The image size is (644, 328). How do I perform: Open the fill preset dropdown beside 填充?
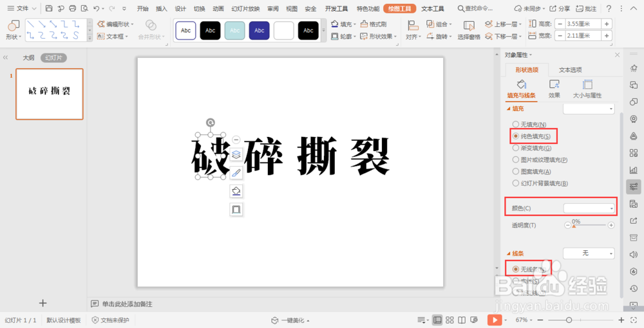point(589,109)
